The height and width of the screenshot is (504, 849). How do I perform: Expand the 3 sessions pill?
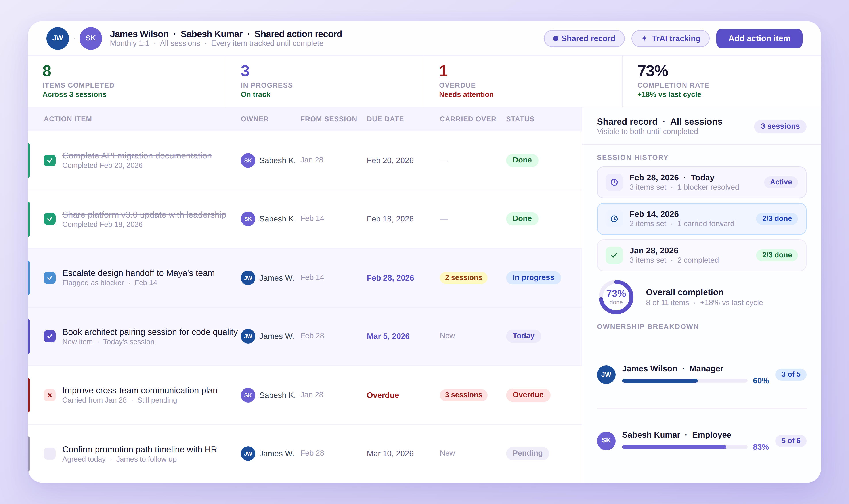point(780,126)
